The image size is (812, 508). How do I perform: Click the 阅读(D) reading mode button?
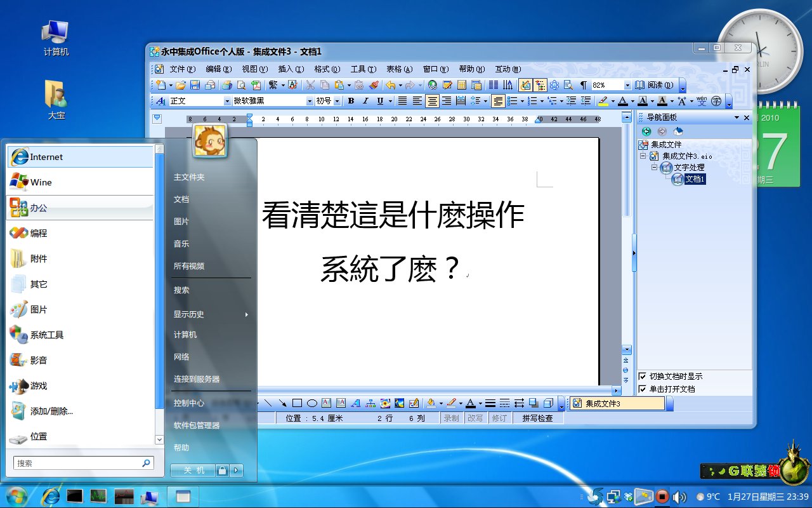pos(654,84)
